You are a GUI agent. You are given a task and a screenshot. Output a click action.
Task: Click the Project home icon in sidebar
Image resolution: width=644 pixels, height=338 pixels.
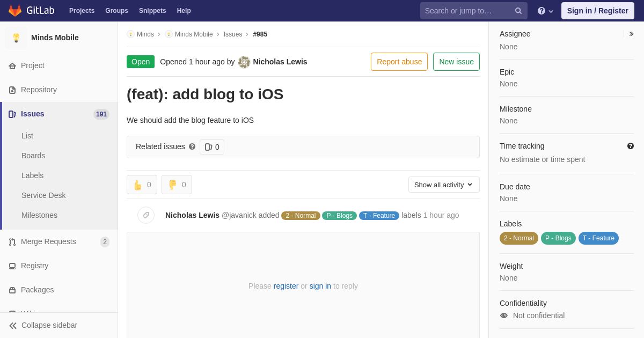(x=12, y=66)
